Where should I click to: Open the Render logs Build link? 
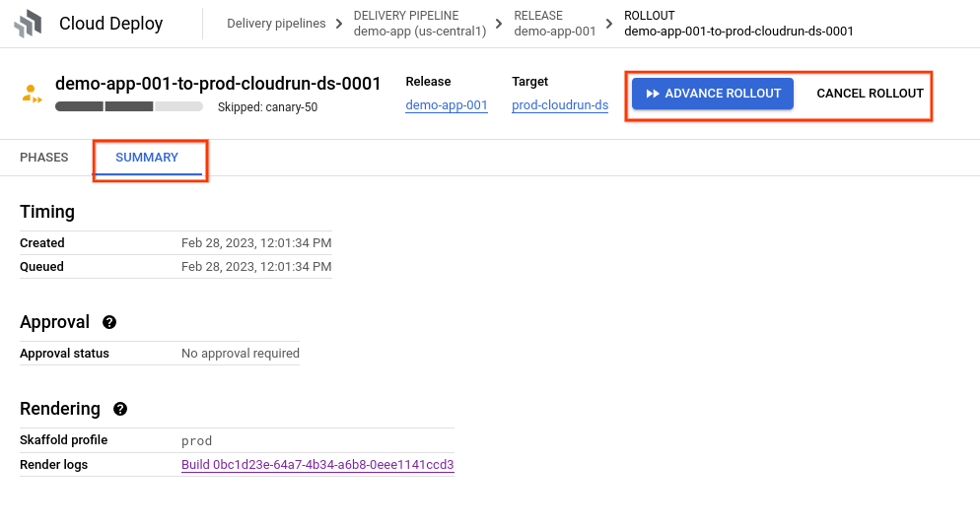pos(317,465)
